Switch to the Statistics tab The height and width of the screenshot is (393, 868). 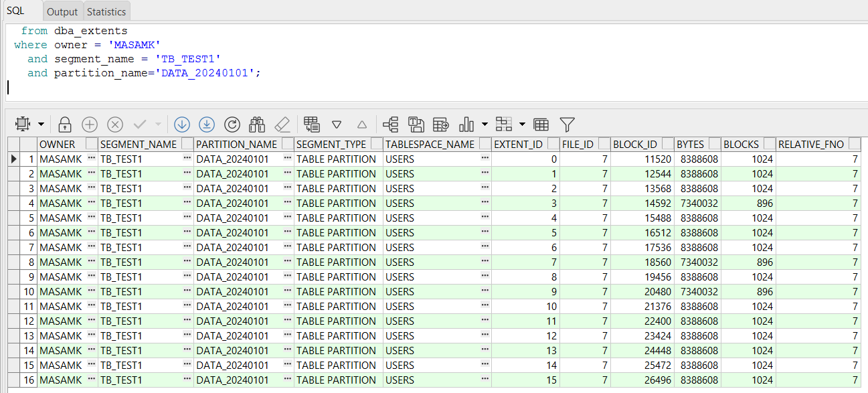(x=106, y=11)
